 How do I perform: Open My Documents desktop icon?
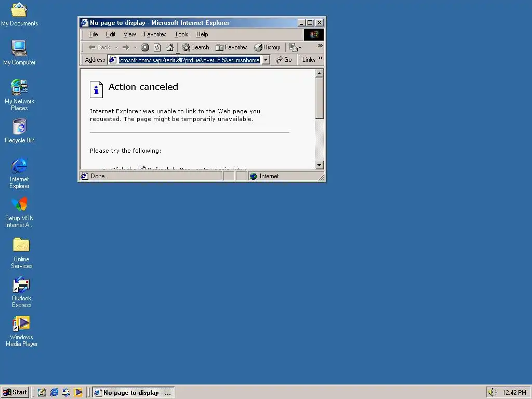click(19, 14)
